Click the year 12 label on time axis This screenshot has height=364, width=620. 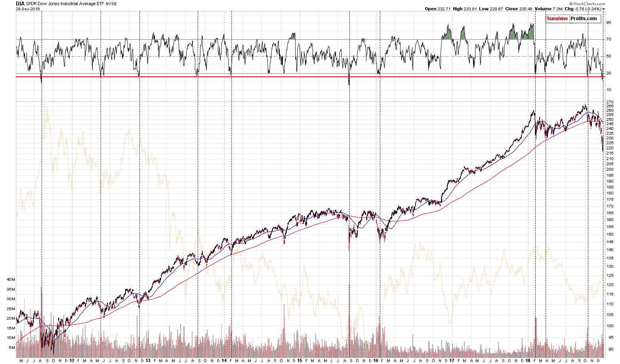coord(72,360)
